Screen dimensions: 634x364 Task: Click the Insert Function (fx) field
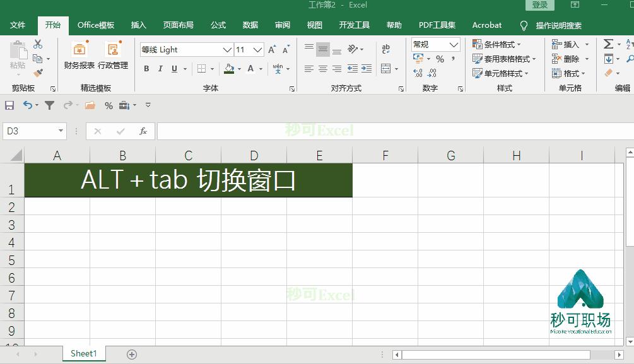(143, 131)
